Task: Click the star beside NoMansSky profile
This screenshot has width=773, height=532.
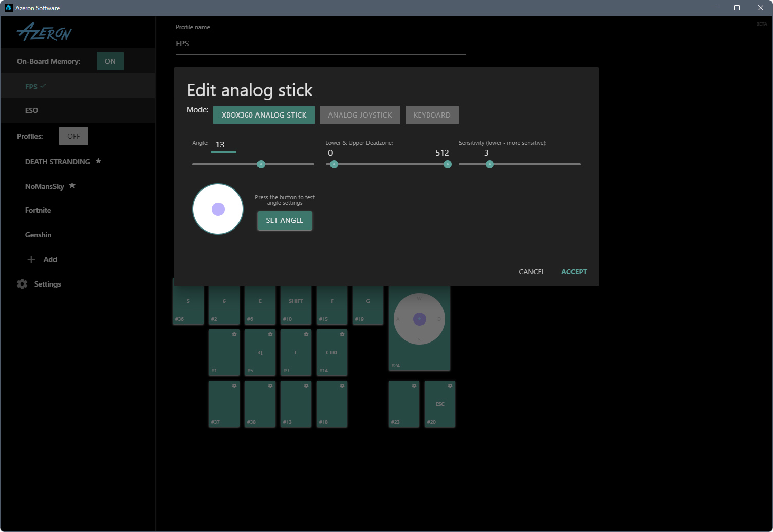Action: point(72,185)
